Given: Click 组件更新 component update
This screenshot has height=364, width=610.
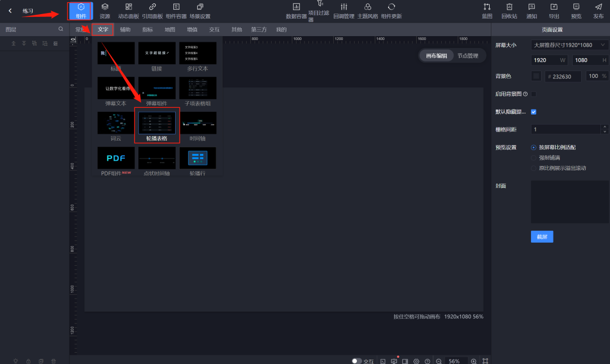Looking at the screenshot, I should pos(391,11).
